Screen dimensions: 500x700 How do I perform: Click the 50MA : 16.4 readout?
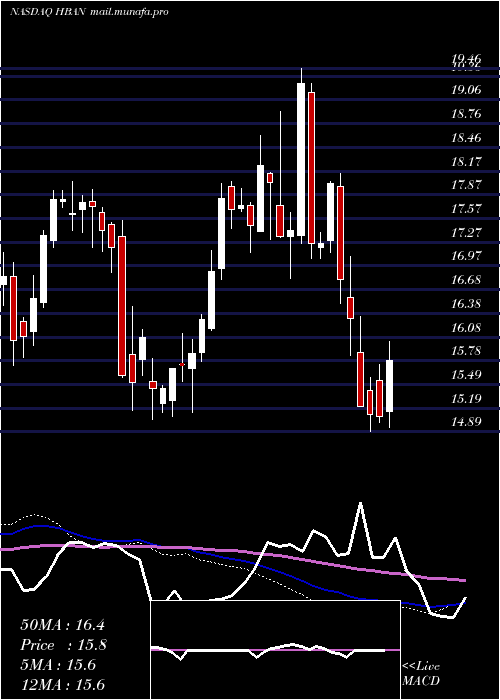[62, 625]
